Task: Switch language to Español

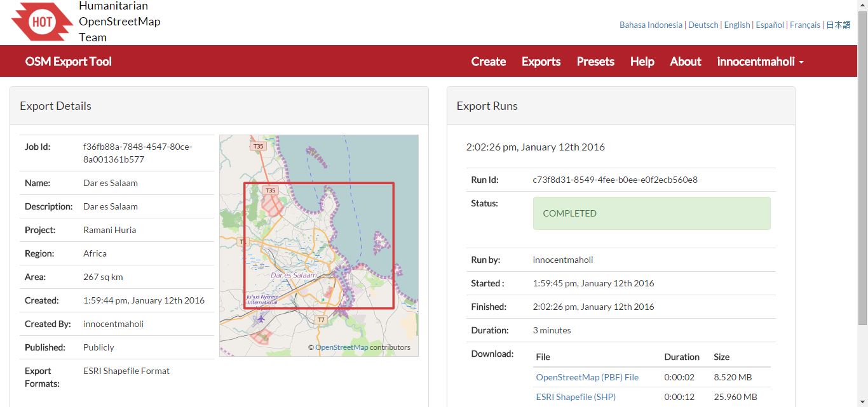Action: pos(770,25)
